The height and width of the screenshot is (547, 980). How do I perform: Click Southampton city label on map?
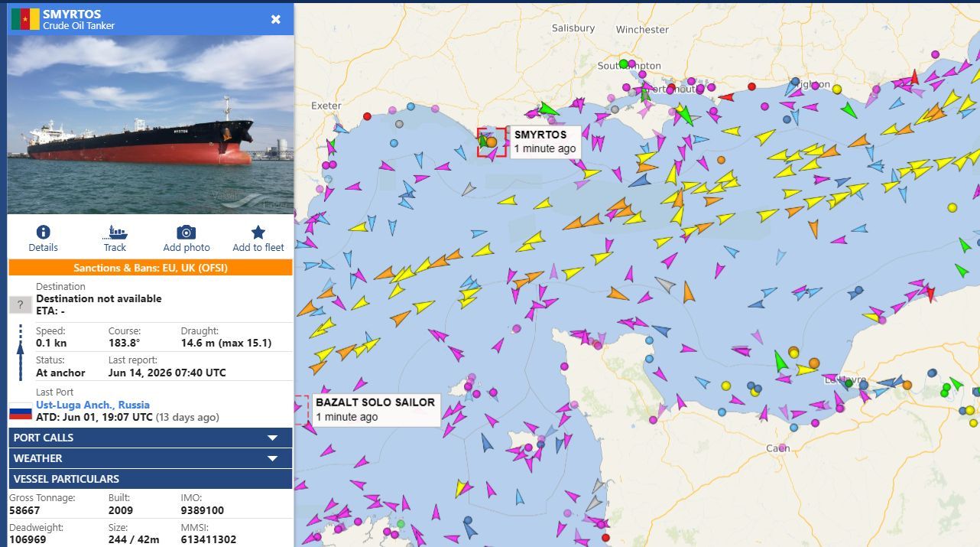click(x=629, y=66)
